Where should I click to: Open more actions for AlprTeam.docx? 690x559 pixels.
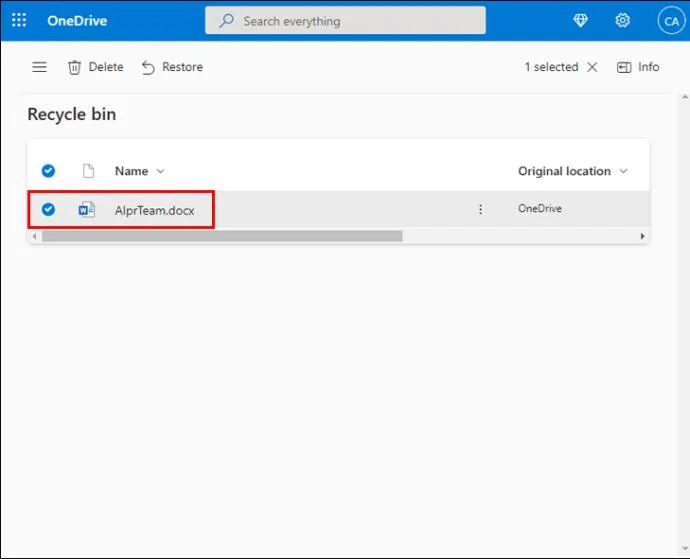coord(481,209)
